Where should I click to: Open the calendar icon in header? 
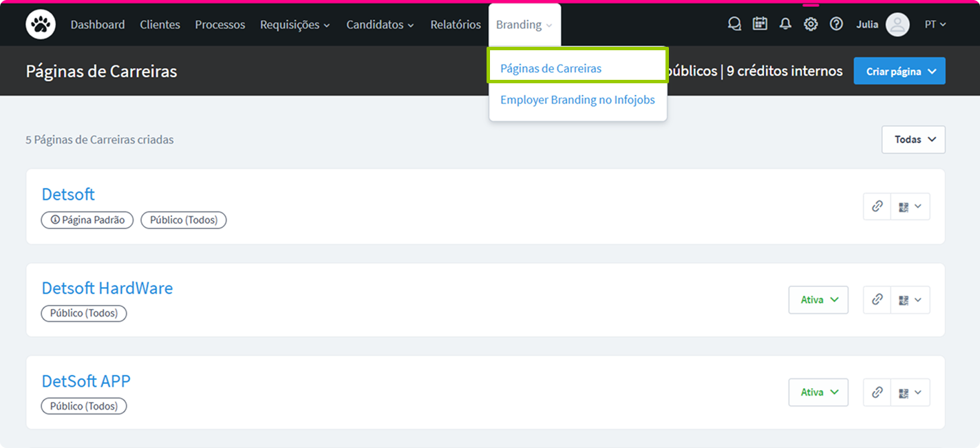coord(760,24)
